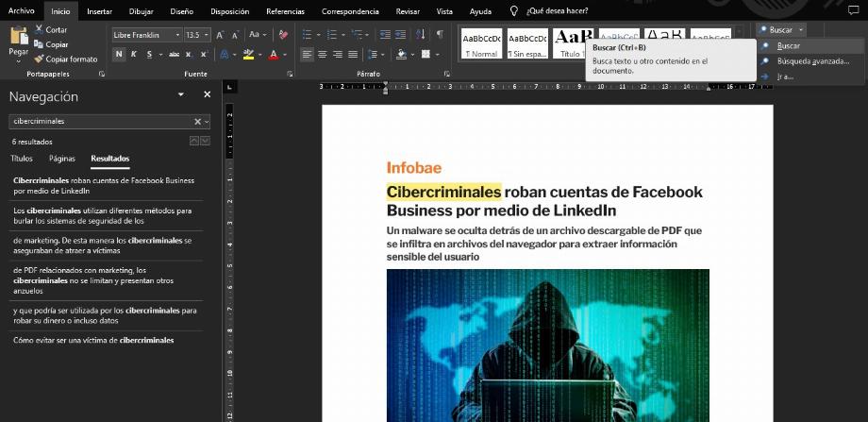Image resolution: width=868 pixels, height=422 pixels.
Task: Open the Aa change case dropdown
Action: pos(258,35)
